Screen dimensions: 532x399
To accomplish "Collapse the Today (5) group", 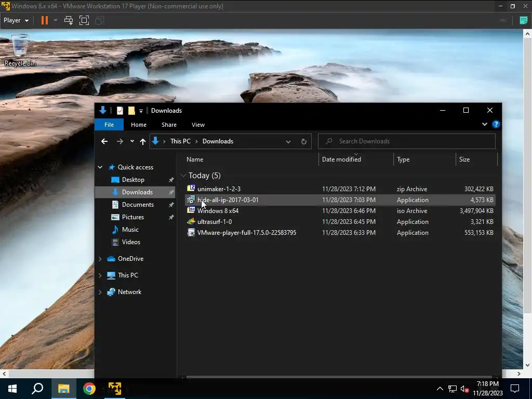I will (x=183, y=176).
